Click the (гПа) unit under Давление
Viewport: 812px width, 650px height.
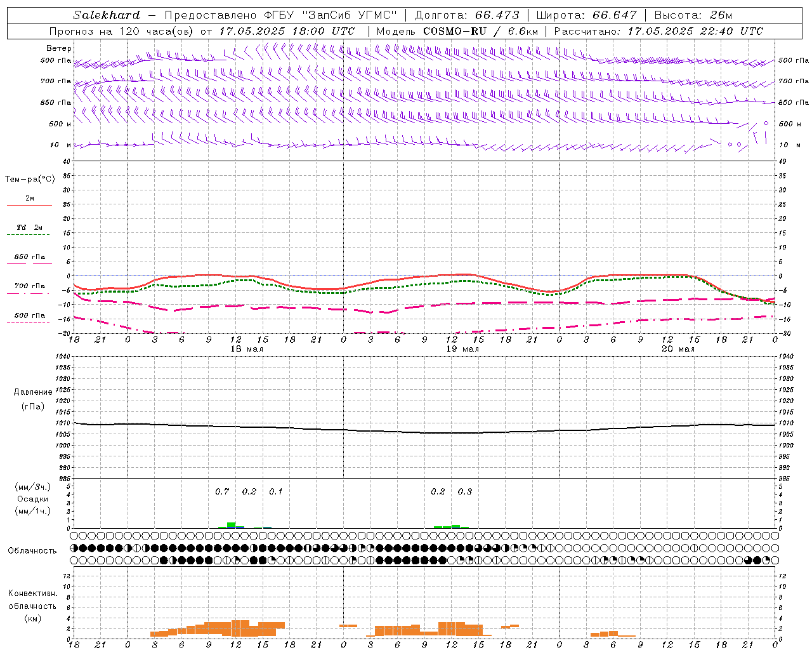coord(33,407)
